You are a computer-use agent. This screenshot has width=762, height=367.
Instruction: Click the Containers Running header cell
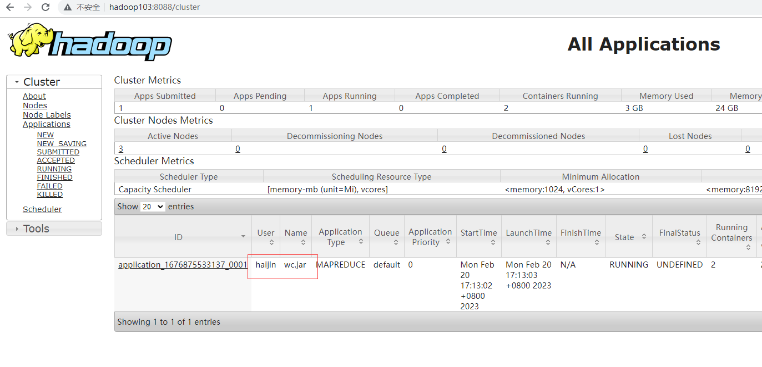(560, 96)
